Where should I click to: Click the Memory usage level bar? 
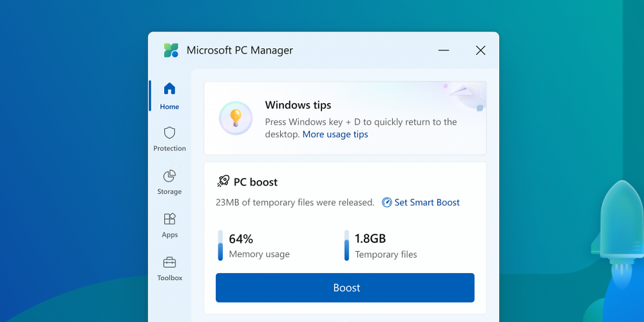coord(220,245)
